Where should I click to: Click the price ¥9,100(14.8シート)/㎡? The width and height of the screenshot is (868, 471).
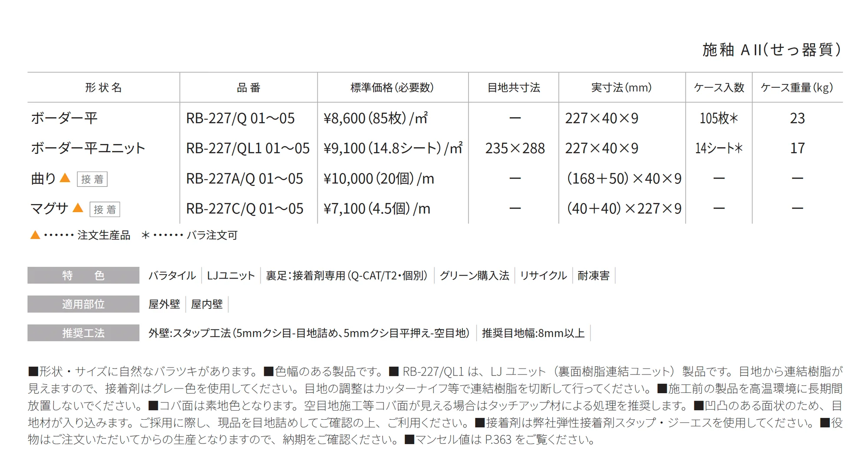click(393, 148)
